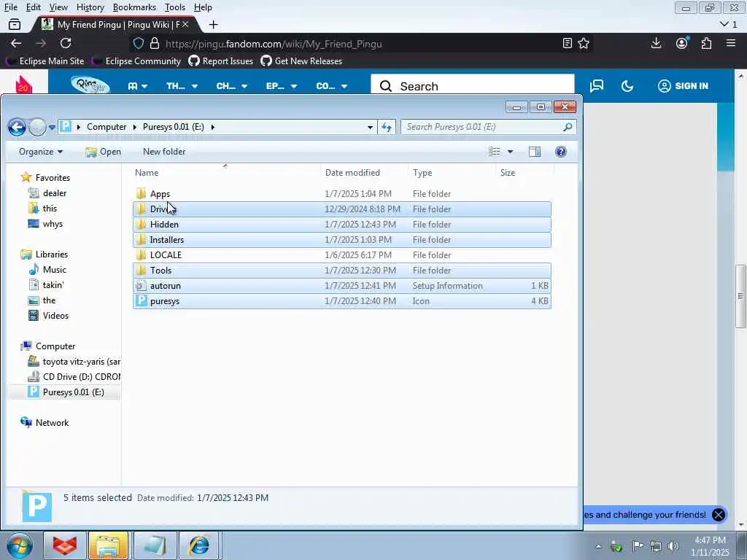The width and height of the screenshot is (747, 560).
Task: Open the Firefox Bookmarks menu
Action: click(134, 7)
